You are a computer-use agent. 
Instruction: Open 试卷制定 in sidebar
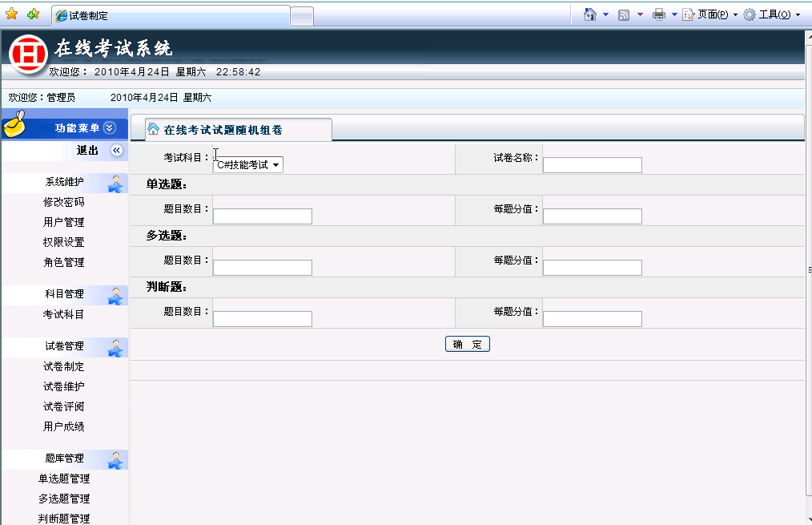click(64, 366)
